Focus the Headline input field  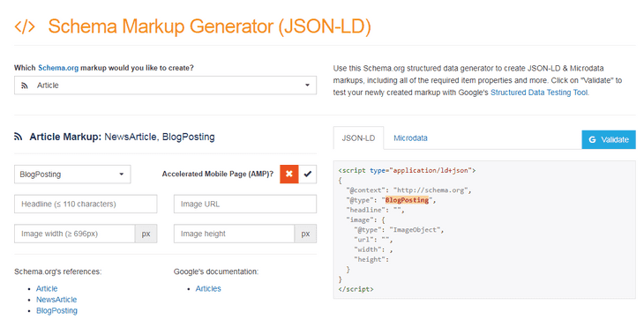click(x=86, y=204)
